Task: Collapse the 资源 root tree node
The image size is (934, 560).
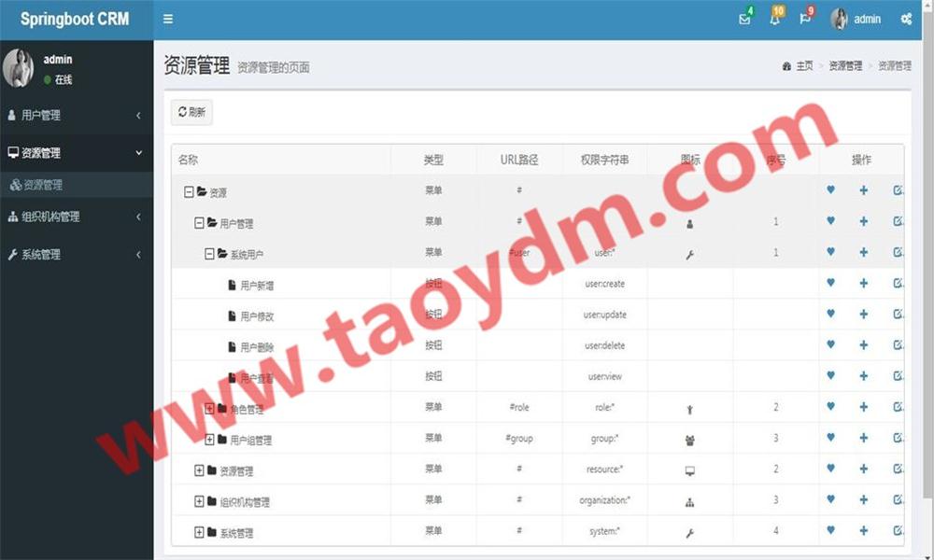Action: [189, 191]
